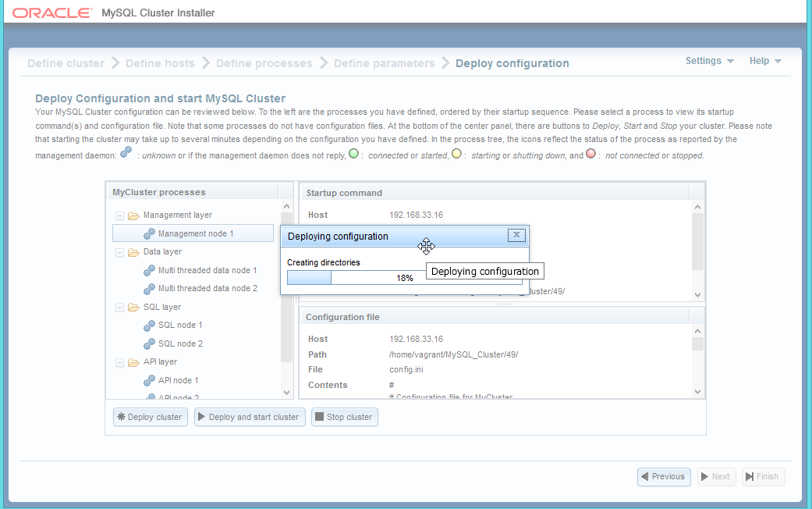Click scroll down arrow in Startup command panel
Screen dimensions: 812x509
[697, 295]
